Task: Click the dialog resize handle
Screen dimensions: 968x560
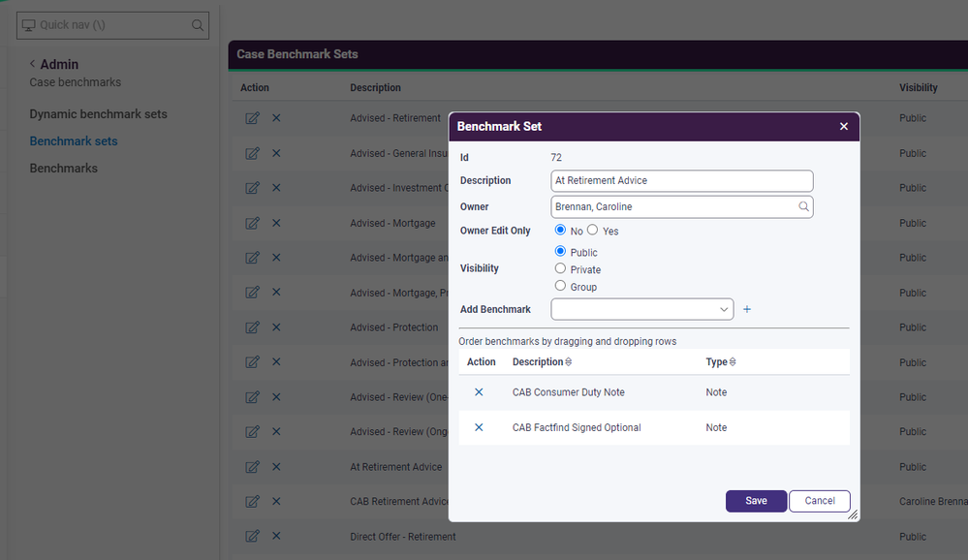Action: click(853, 514)
